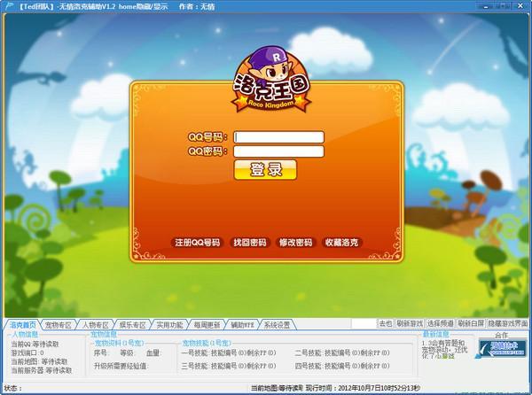Click 收藏洛克 to bookmark the game
Screen dimensions: 532x395
[341, 243]
